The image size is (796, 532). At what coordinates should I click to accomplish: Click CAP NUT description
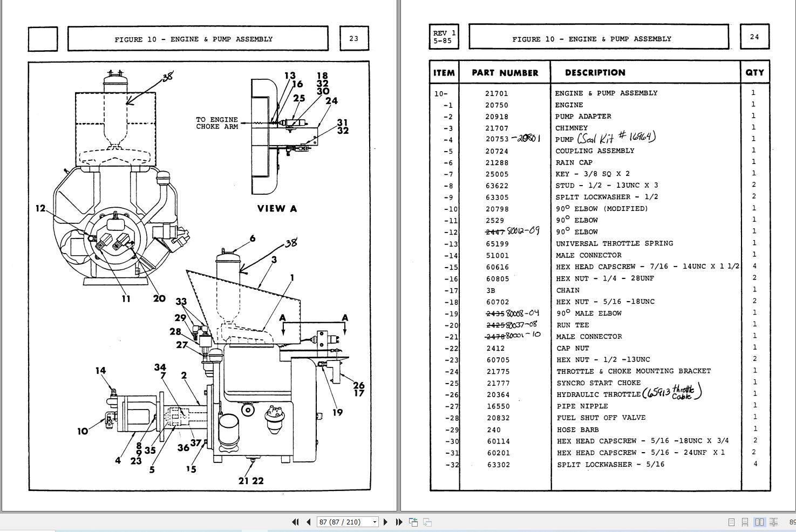click(x=573, y=348)
